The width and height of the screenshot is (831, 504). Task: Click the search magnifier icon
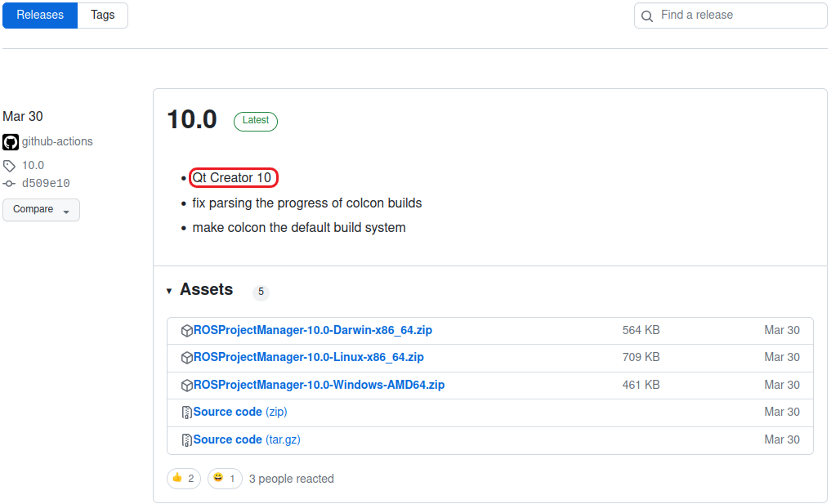647,16
